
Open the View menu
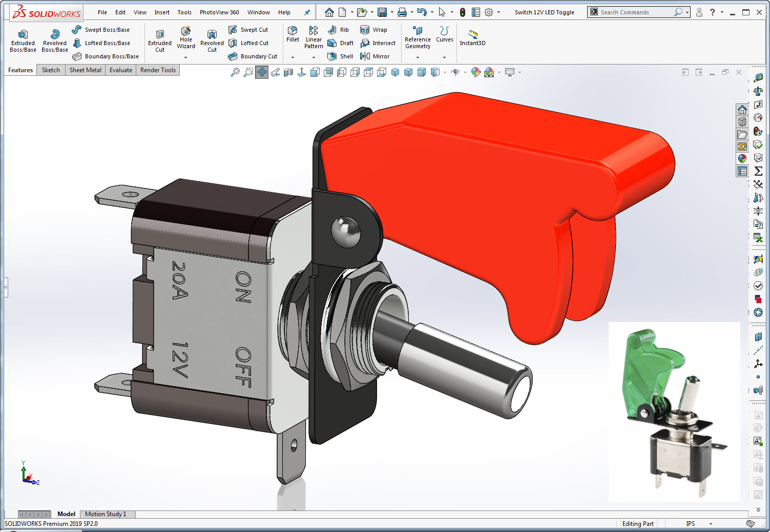click(140, 12)
